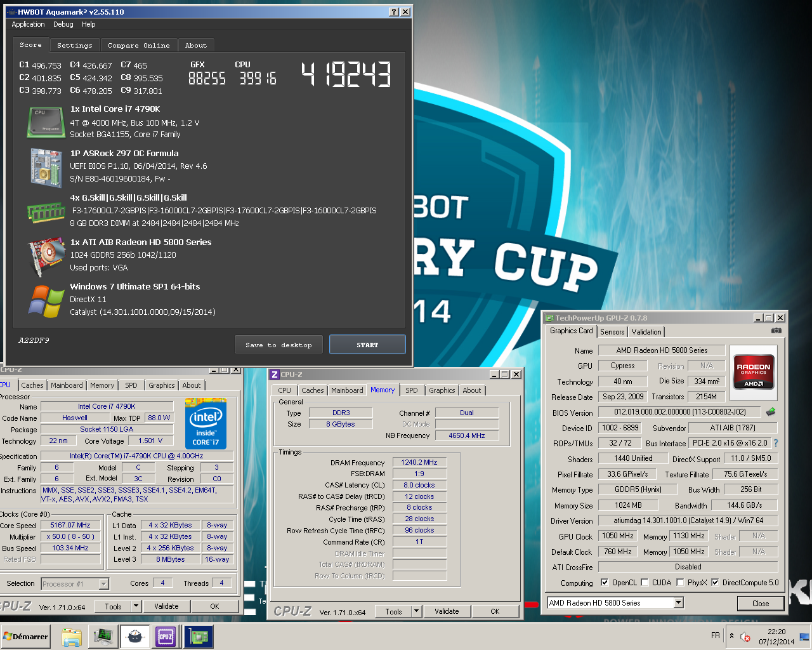This screenshot has height=650, width=812.
Task: Click the muted volume tray icon
Action: click(745, 637)
